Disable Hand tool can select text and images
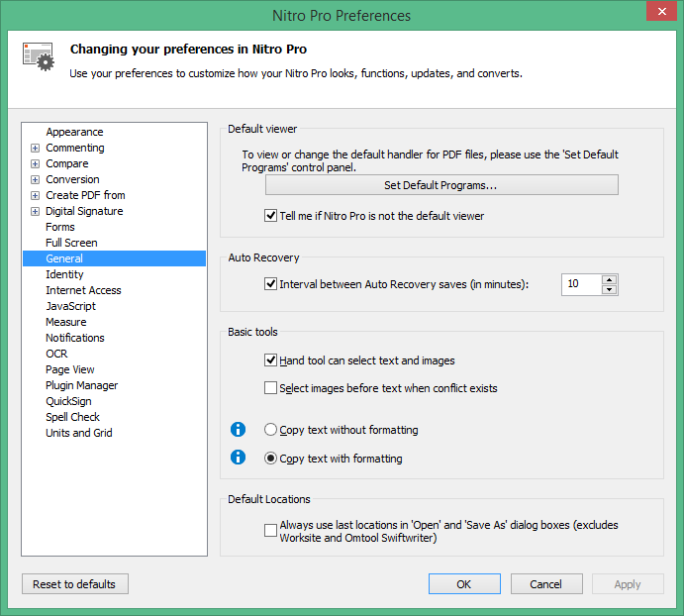684x616 pixels. tap(270, 360)
